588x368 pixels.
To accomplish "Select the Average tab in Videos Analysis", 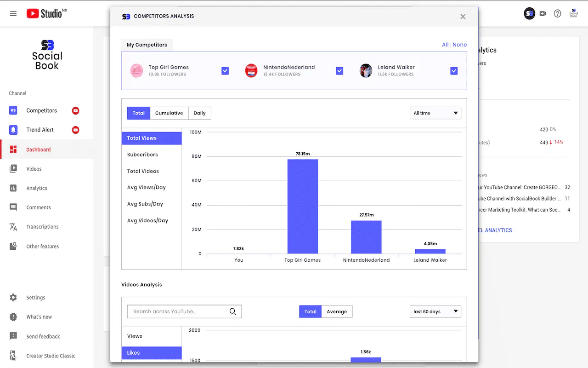I will (337, 311).
